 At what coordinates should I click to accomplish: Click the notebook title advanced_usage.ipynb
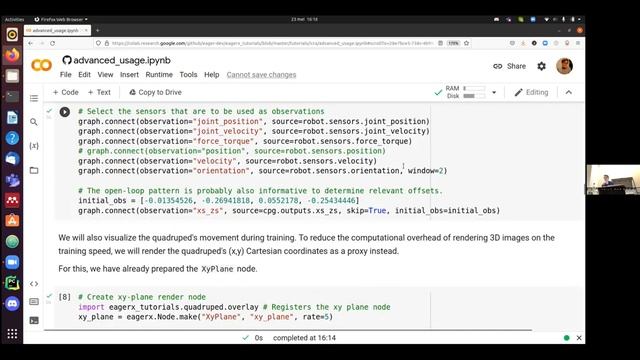122,60
